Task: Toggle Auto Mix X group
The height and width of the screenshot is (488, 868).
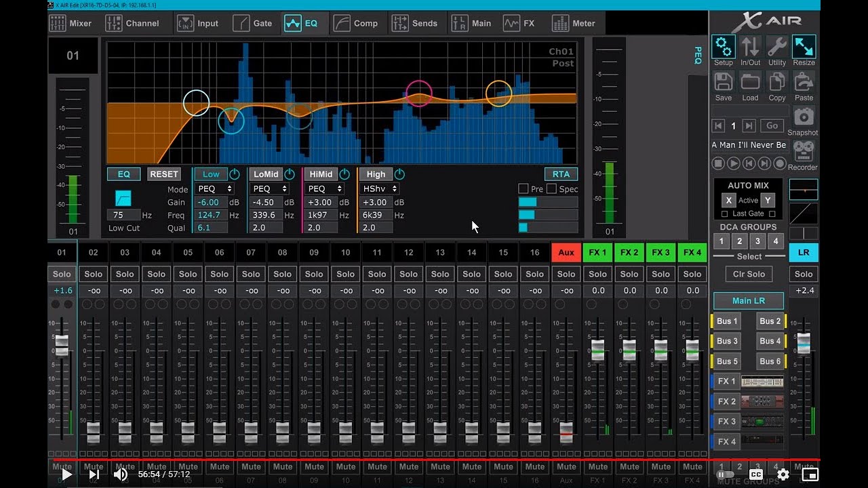Action: point(728,200)
